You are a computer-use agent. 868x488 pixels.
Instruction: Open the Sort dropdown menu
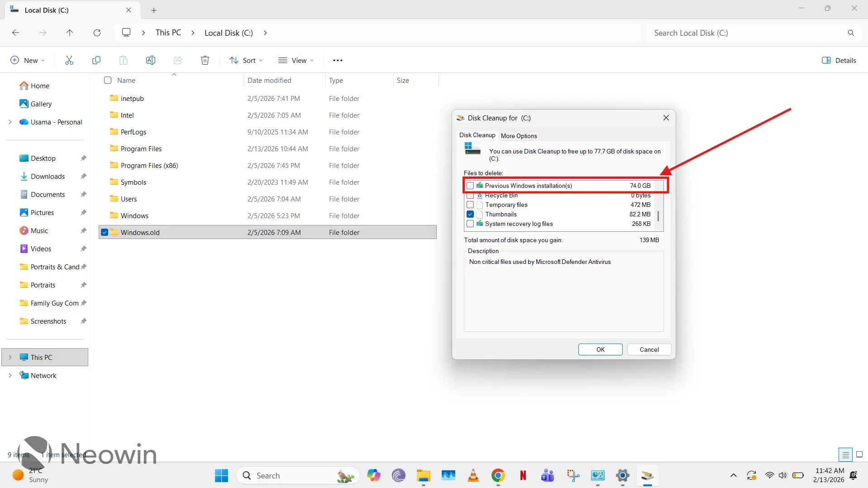246,60
